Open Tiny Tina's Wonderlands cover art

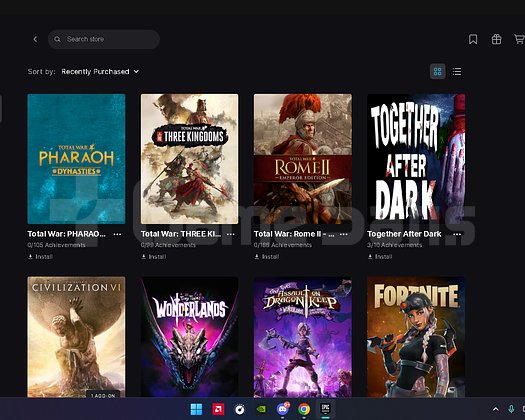click(x=190, y=337)
